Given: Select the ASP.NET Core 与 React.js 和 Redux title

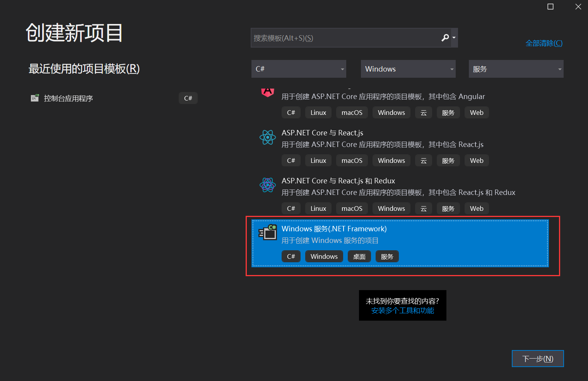Looking at the screenshot, I should click(x=338, y=181).
